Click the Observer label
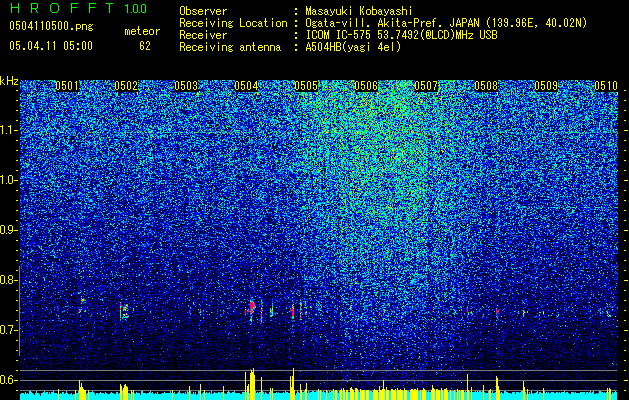Image resolution: width=629 pixels, height=400 pixels. [x=203, y=11]
